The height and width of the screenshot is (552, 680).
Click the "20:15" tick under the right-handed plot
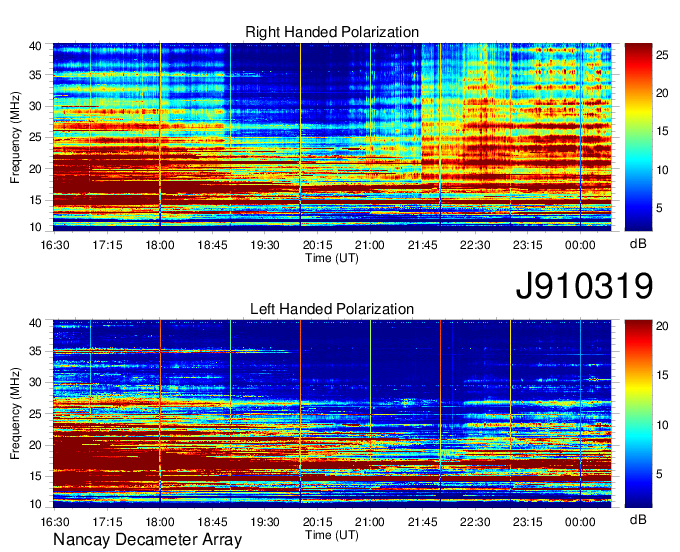[x=317, y=245]
